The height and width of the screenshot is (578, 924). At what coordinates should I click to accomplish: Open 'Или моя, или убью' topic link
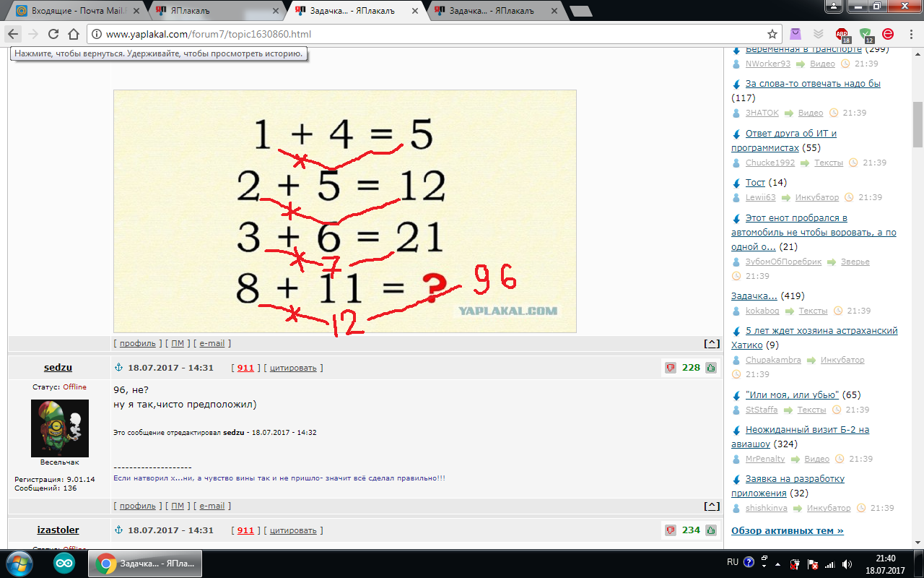coord(792,395)
